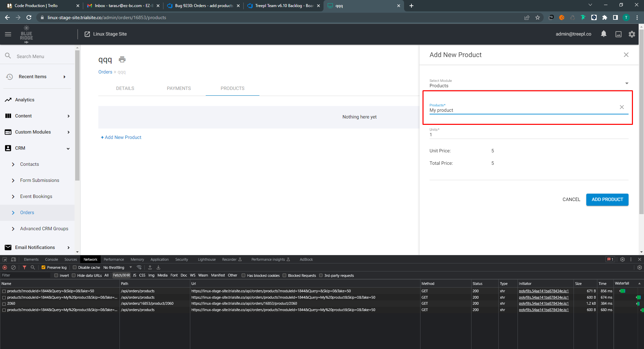The width and height of the screenshot is (644, 349).
Task: Open the No throttling dropdown
Action: click(x=117, y=267)
